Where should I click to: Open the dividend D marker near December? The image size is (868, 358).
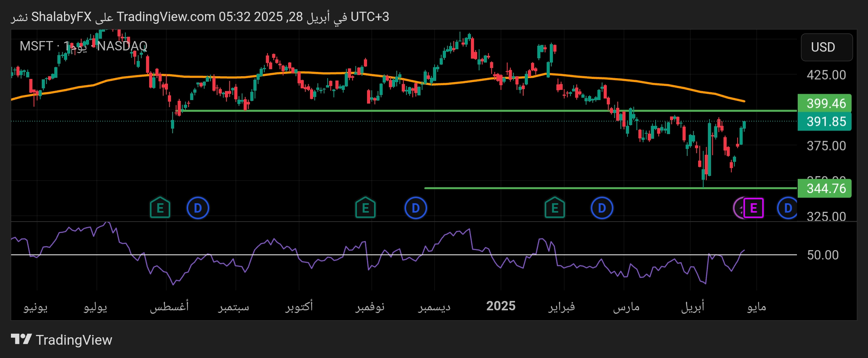coord(416,208)
